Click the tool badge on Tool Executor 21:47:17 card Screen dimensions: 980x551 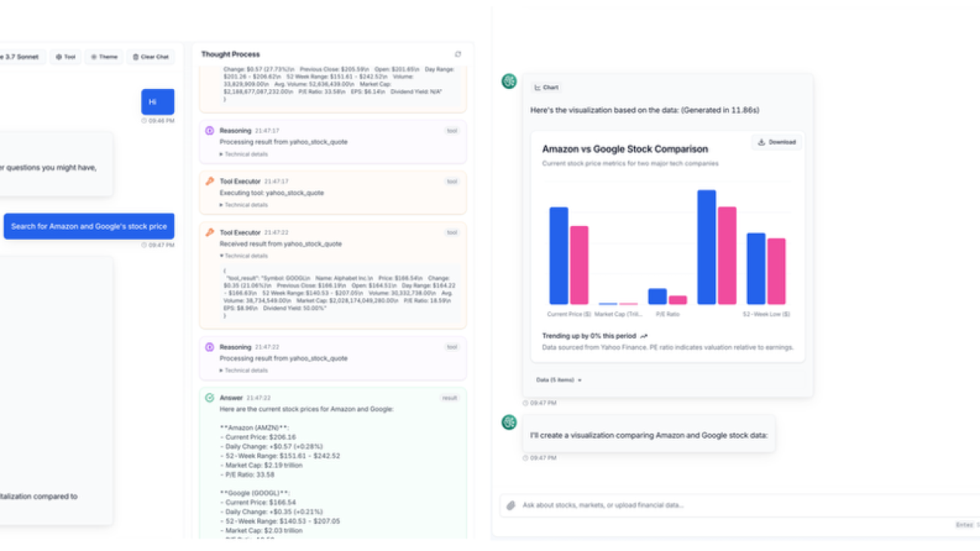coord(452,181)
